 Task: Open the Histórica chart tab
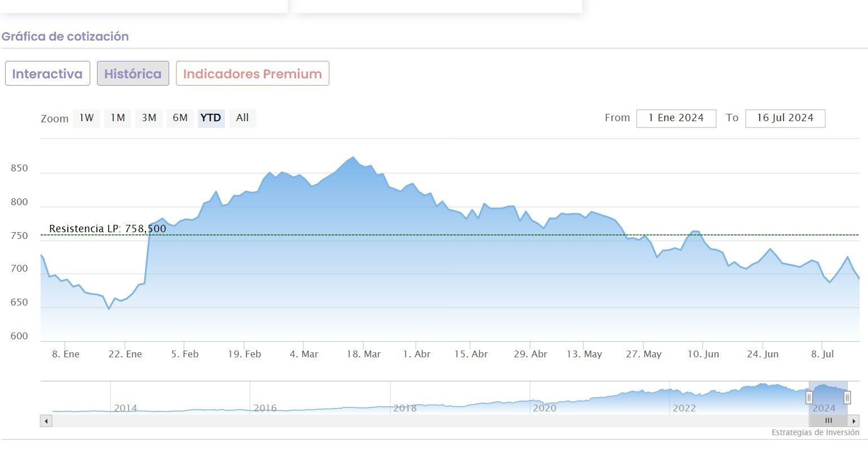pyautogui.click(x=133, y=74)
